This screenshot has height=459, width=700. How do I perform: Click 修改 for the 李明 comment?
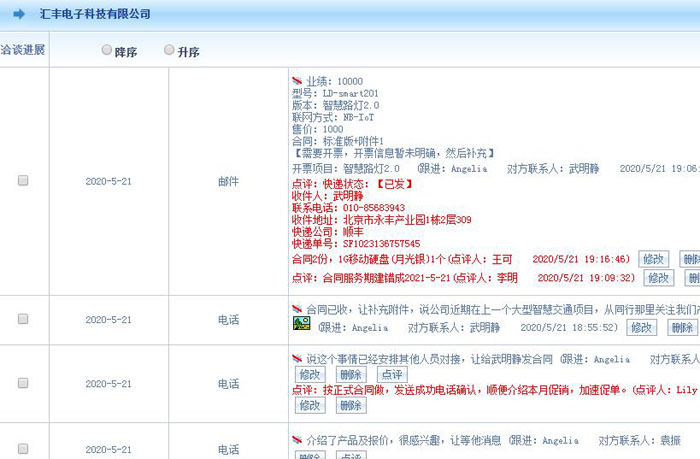tap(659, 278)
